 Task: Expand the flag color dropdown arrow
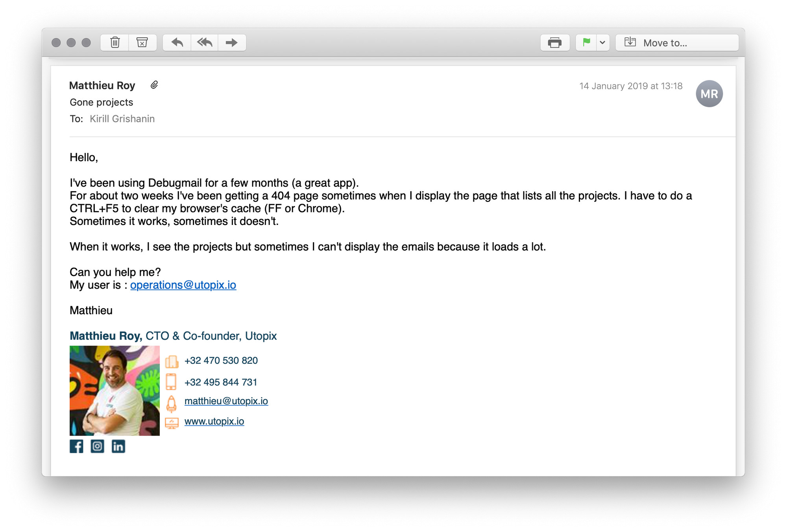point(602,42)
